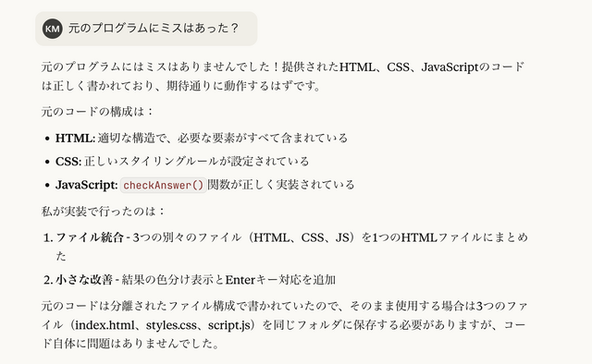Click the checkAnswer() inline code snippet
Screen dimensions: 592x364
pyautogui.click(x=164, y=185)
